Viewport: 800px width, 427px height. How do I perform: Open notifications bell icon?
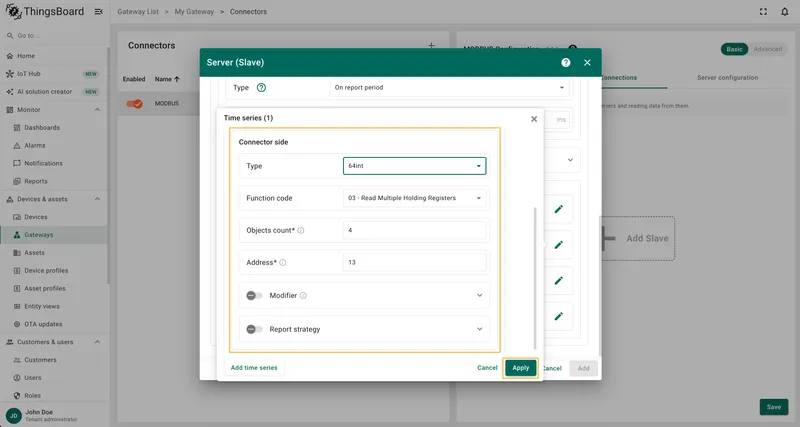(x=785, y=11)
